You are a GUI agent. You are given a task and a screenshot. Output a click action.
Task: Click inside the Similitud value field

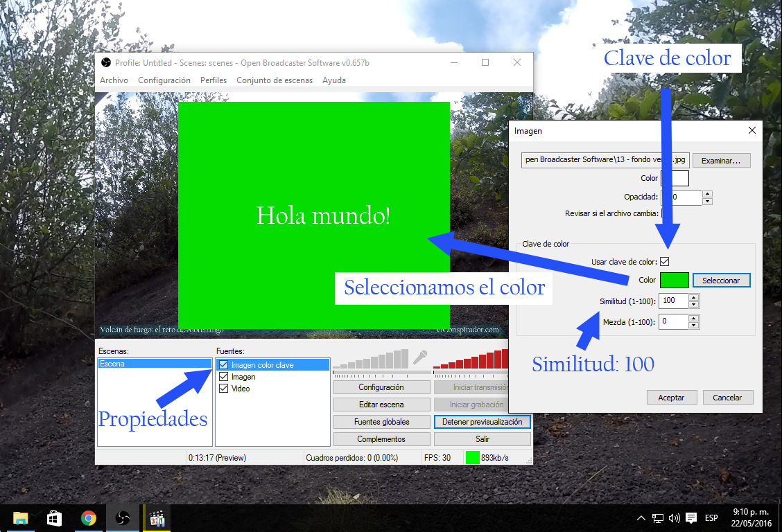tap(672, 301)
